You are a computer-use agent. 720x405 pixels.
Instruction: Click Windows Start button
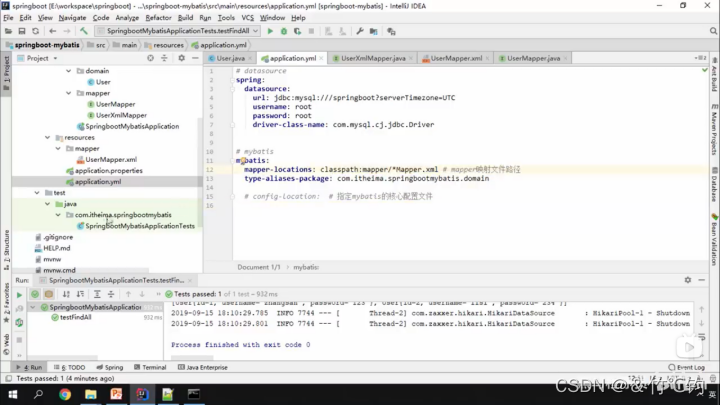pos(13,394)
